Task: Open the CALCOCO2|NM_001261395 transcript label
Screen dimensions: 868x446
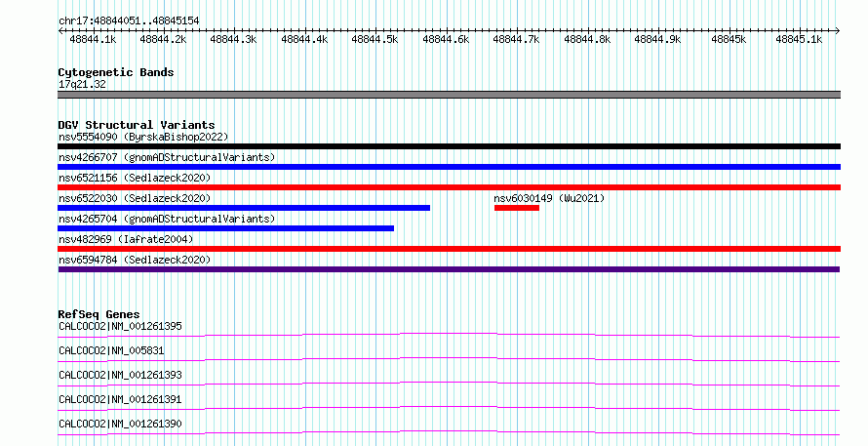Action: coord(120,326)
